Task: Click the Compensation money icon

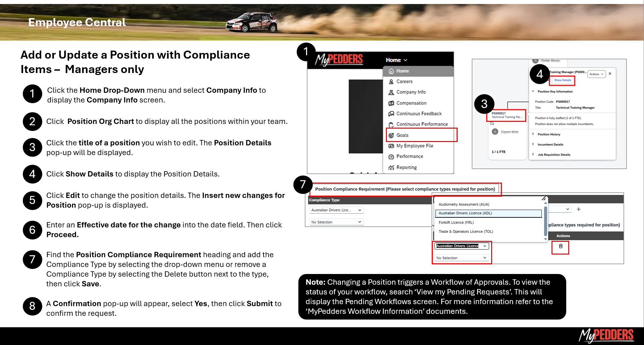Action: [x=391, y=103]
